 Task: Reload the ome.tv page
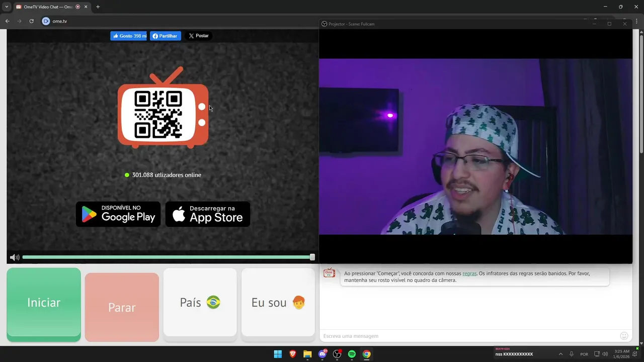point(32,21)
